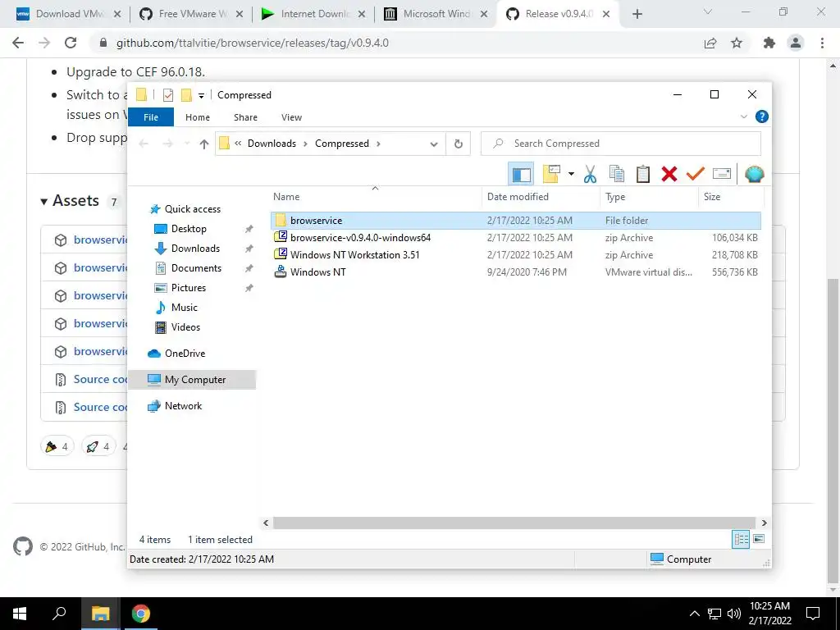Open the Home ribbon tab
The image size is (840, 630).
[198, 117]
